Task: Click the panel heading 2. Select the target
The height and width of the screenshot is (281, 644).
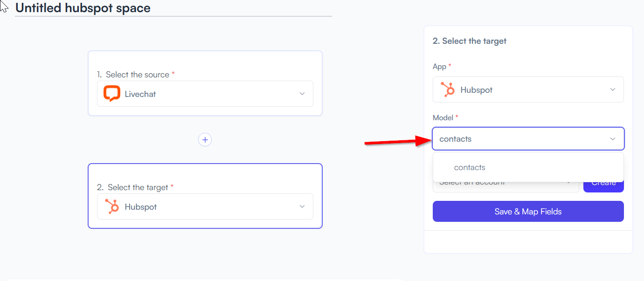Action: pyautogui.click(x=470, y=41)
